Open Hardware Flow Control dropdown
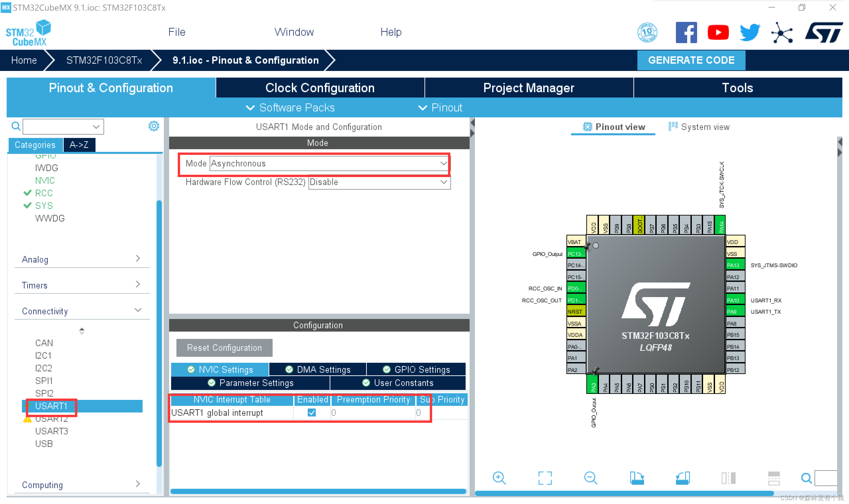Image resolution: width=849 pixels, height=504 pixels. [379, 182]
